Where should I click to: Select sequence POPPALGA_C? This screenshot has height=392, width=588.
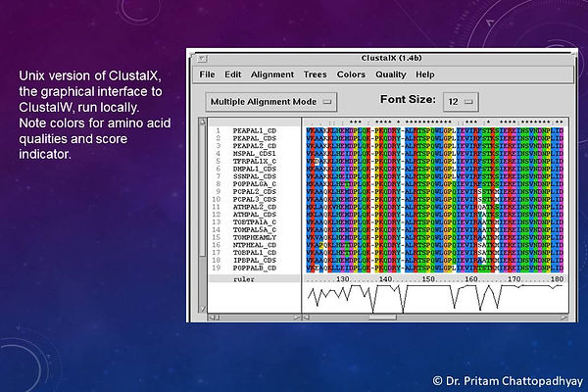[x=254, y=184]
